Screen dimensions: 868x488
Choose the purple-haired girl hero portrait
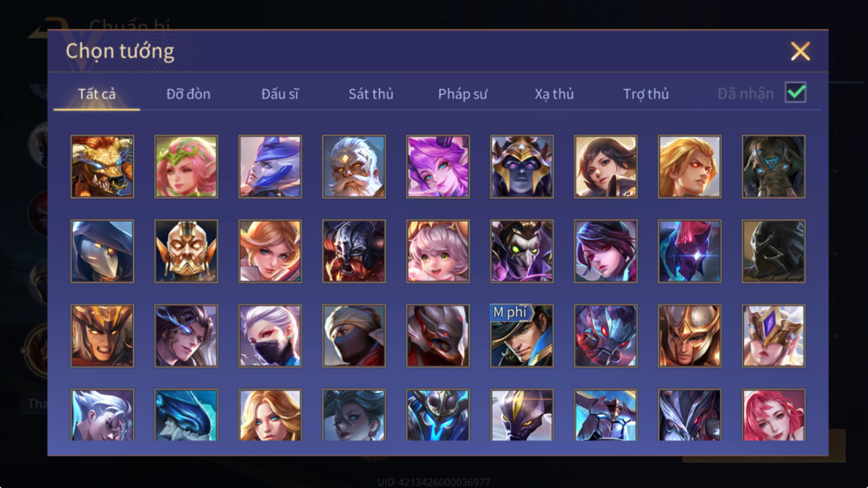click(438, 167)
